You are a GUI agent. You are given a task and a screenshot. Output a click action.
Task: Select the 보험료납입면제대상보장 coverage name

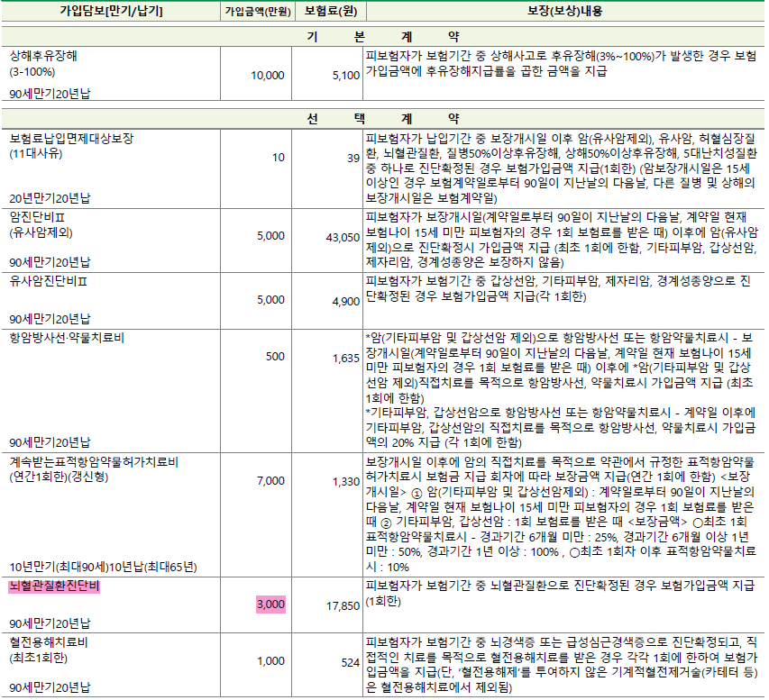[70, 139]
